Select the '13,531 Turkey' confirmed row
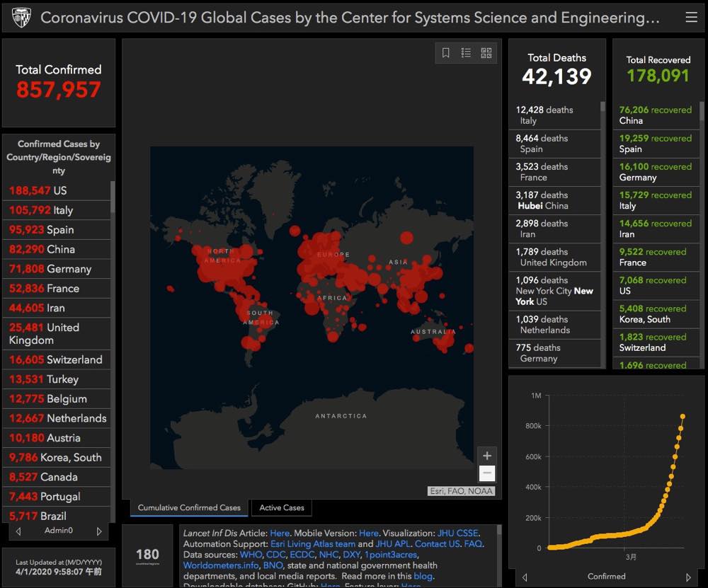This screenshot has height=588, width=708. (57, 379)
